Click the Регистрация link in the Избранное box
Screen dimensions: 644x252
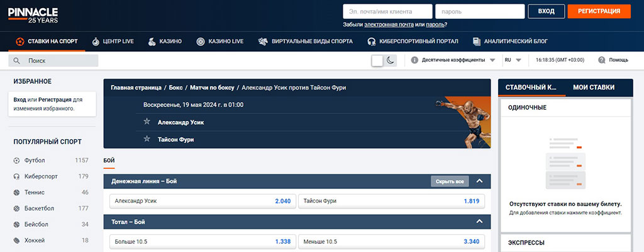55,100
